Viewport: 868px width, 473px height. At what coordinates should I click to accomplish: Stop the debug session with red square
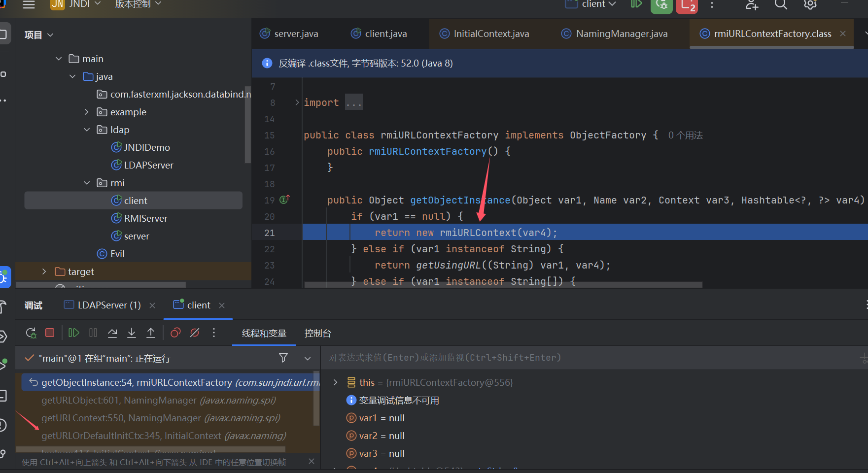(x=50, y=333)
